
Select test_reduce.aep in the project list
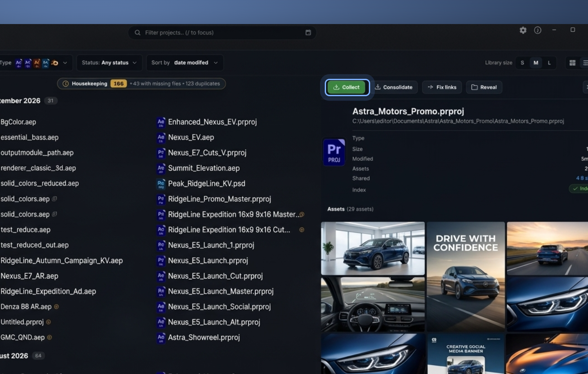click(25, 230)
